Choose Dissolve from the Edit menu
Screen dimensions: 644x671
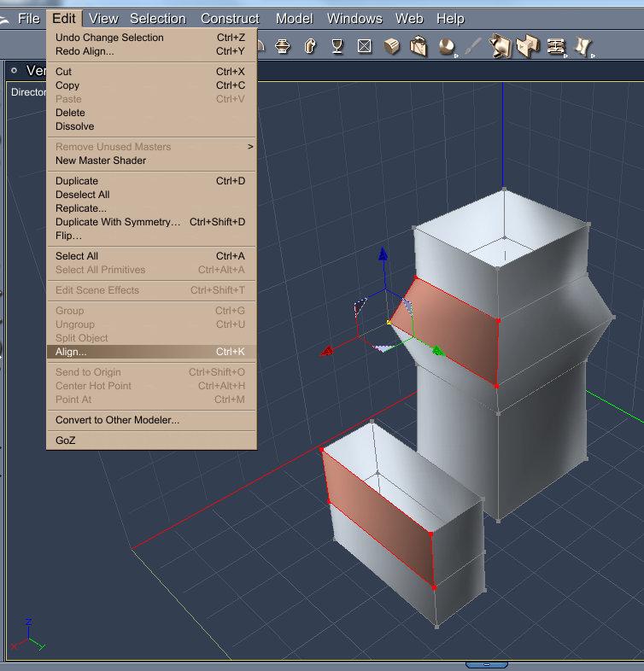[x=151, y=126]
